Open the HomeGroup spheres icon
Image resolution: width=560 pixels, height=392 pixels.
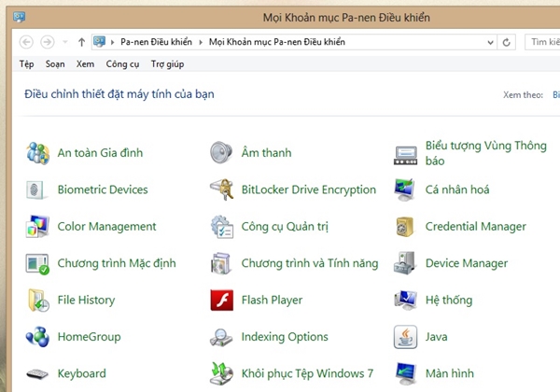37,336
